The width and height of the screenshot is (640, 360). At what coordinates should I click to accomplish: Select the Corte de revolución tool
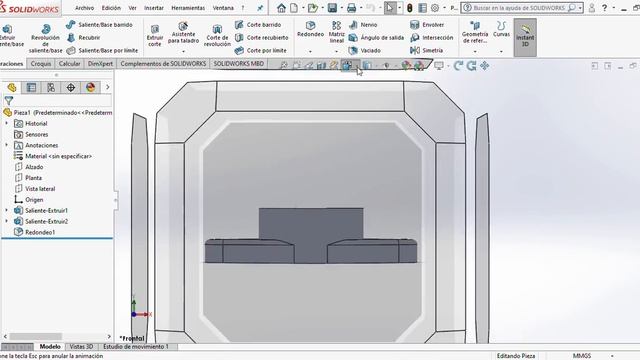[217, 36]
